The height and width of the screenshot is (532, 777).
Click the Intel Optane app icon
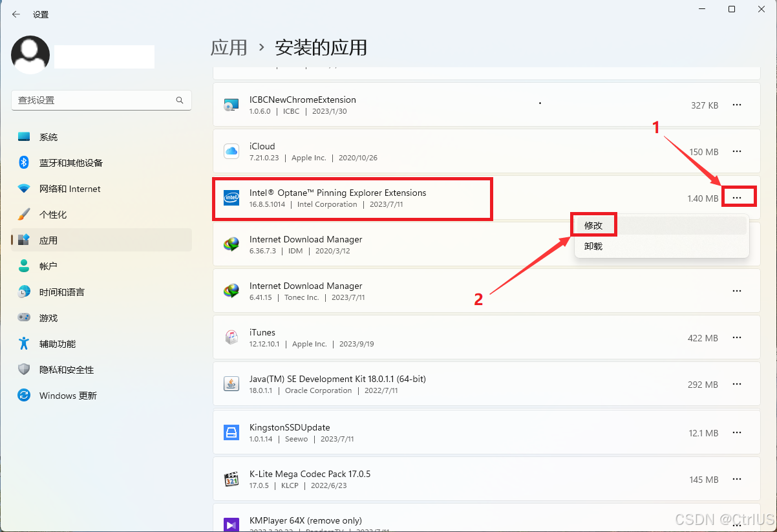point(231,198)
